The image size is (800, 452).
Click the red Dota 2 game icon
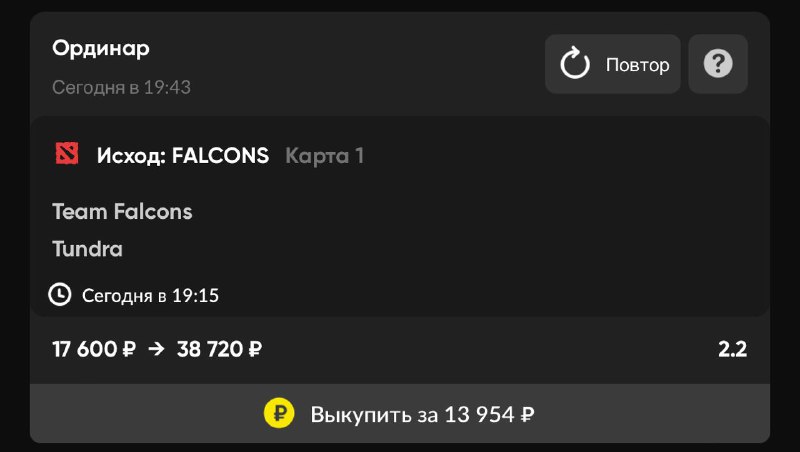pos(67,154)
